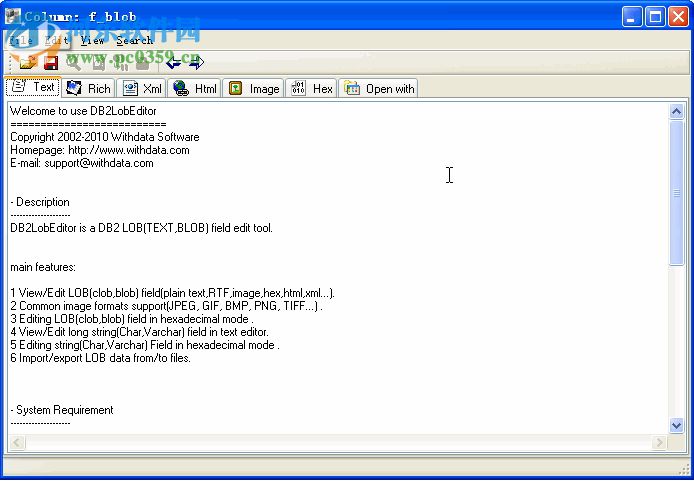Click the E-mail support@withdata.com line

(82, 163)
